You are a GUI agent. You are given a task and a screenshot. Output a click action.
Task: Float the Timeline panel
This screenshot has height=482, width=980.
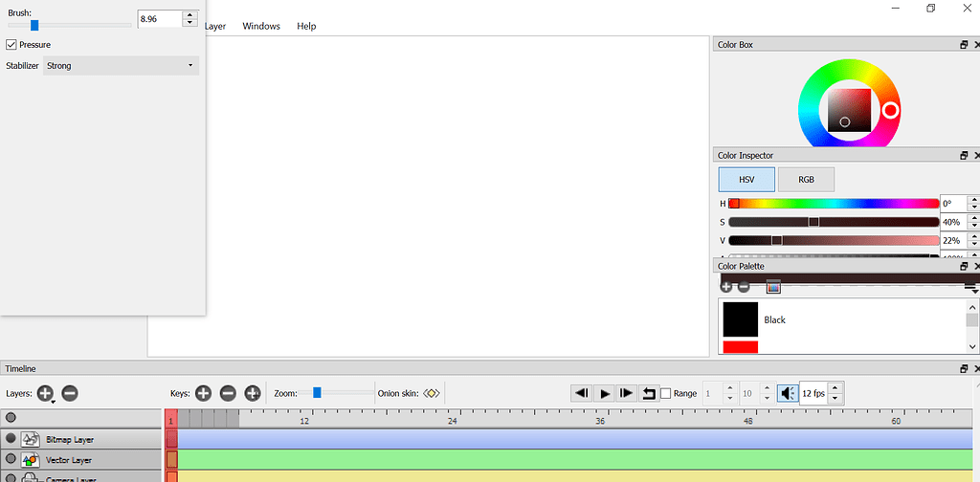point(964,369)
